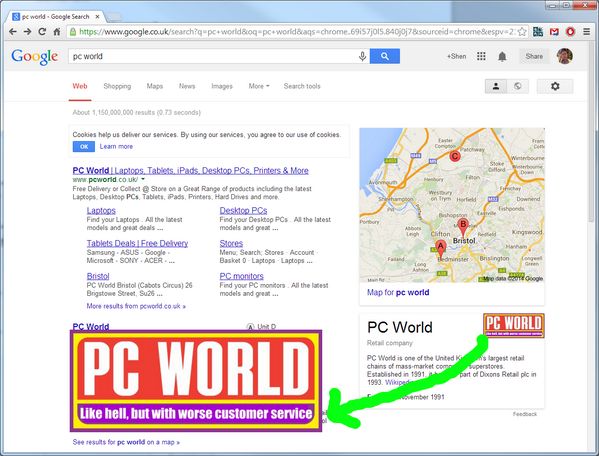The height and width of the screenshot is (456, 599).
Task: Open search settings gear
Action: pos(555,86)
